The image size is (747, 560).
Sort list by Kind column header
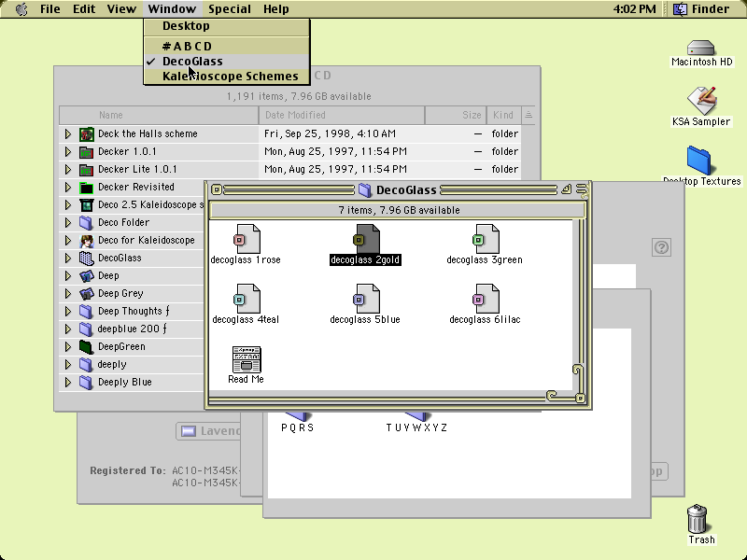tap(504, 115)
